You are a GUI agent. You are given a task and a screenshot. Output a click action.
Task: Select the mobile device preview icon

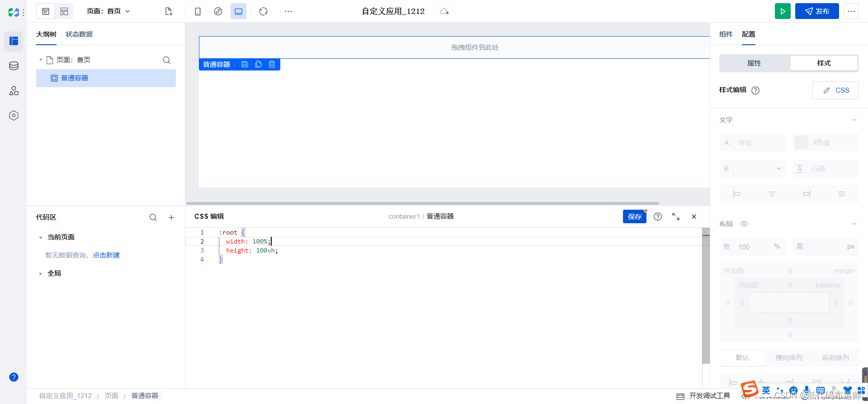point(198,11)
